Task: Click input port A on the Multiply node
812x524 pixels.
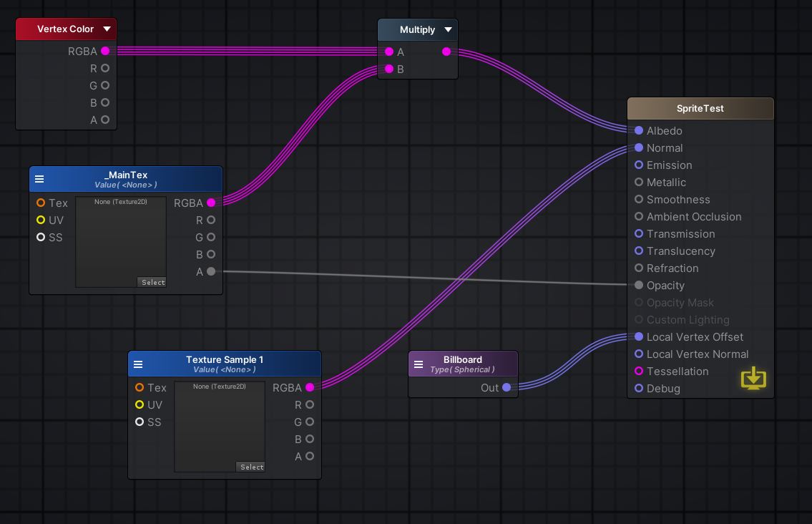Action: coord(389,52)
